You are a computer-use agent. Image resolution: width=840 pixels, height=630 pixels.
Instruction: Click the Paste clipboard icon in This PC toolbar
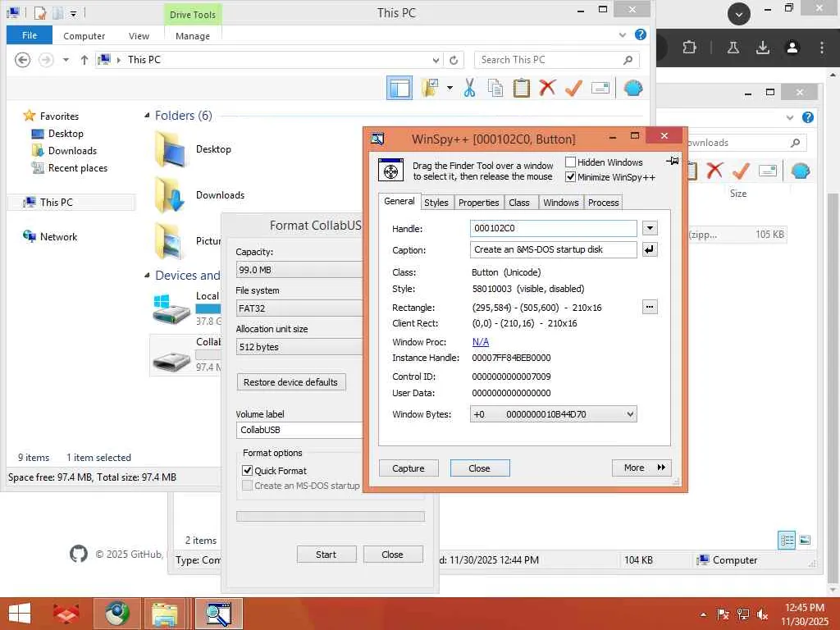[x=521, y=88]
